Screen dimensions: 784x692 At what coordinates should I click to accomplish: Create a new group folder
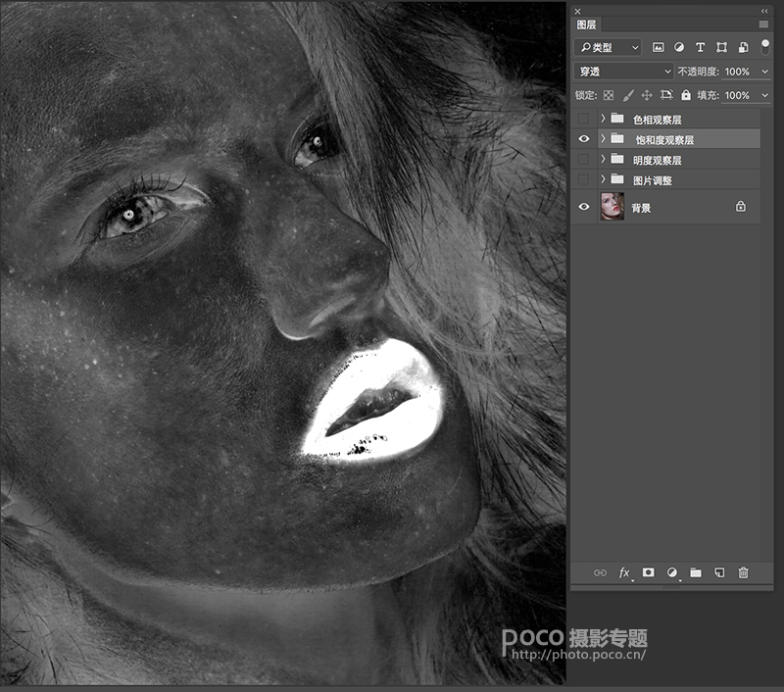click(696, 572)
